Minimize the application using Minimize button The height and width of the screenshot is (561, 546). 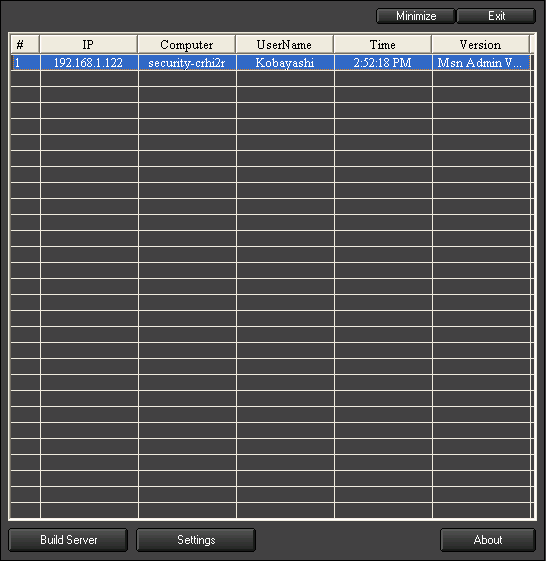coord(416,16)
